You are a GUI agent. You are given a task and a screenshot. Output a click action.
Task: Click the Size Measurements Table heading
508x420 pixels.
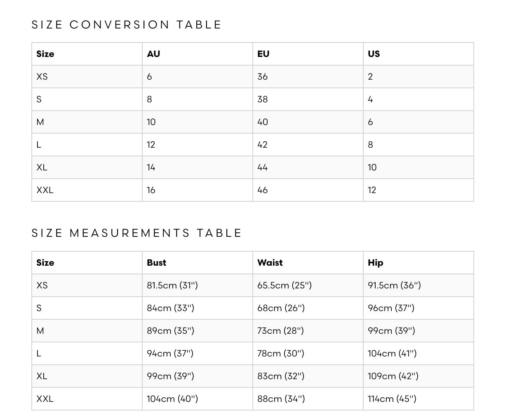tap(136, 233)
